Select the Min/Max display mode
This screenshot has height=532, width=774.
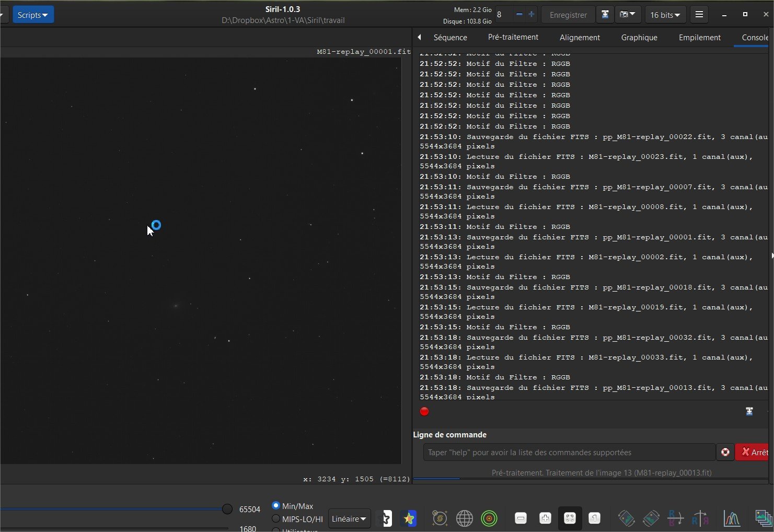click(276, 506)
